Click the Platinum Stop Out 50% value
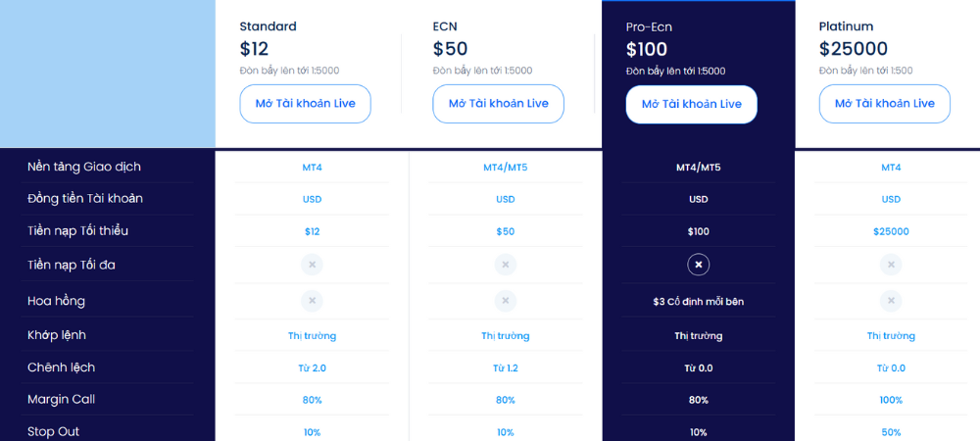The height and width of the screenshot is (441, 980). click(x=891, y=432)
